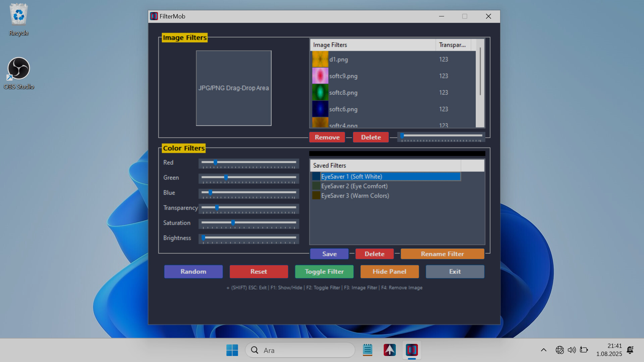Show hidden system tray icons chevron
This screenshot has width=644, height=362.
click(x=543, y=350)
